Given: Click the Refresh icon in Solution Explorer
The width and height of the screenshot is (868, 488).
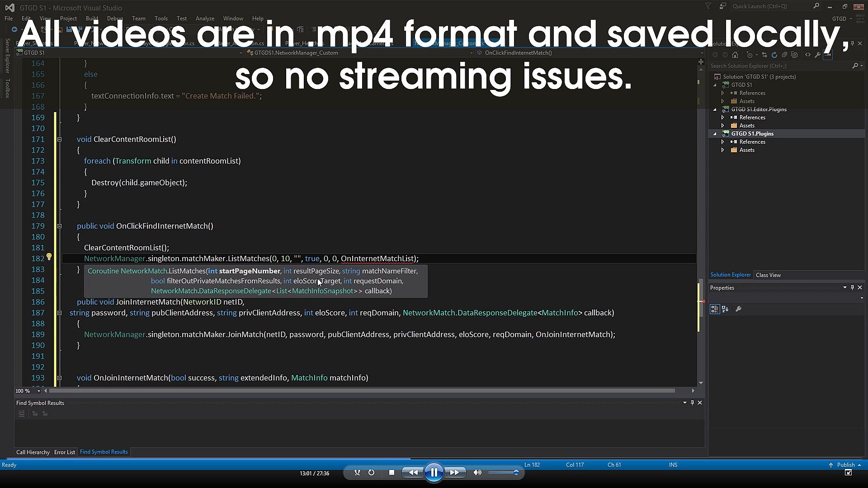Looking at the screenshot, I should click(x=774, y=55).
